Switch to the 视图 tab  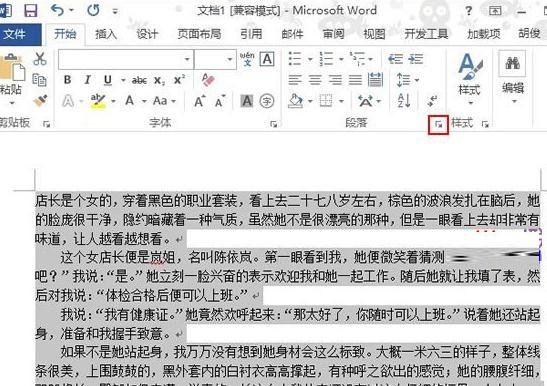coord(374,34)
